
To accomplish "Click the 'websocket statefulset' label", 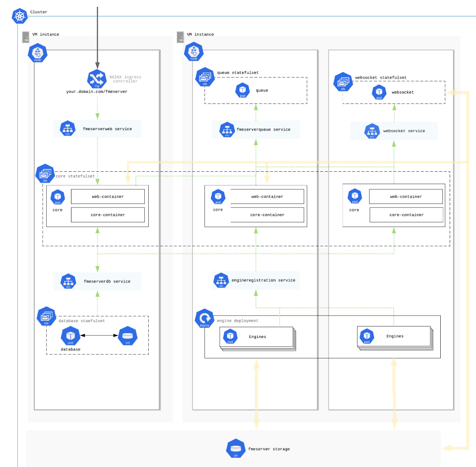I will [381, 78].
